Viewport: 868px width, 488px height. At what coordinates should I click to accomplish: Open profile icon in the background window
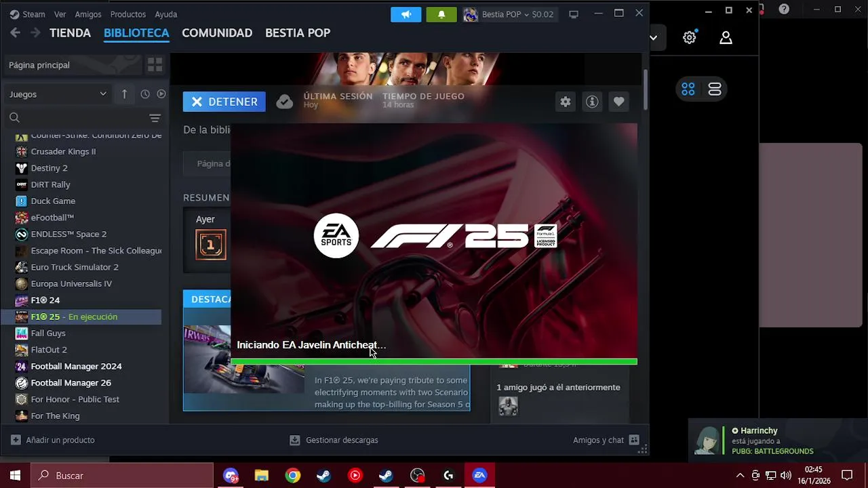[726, 38]
